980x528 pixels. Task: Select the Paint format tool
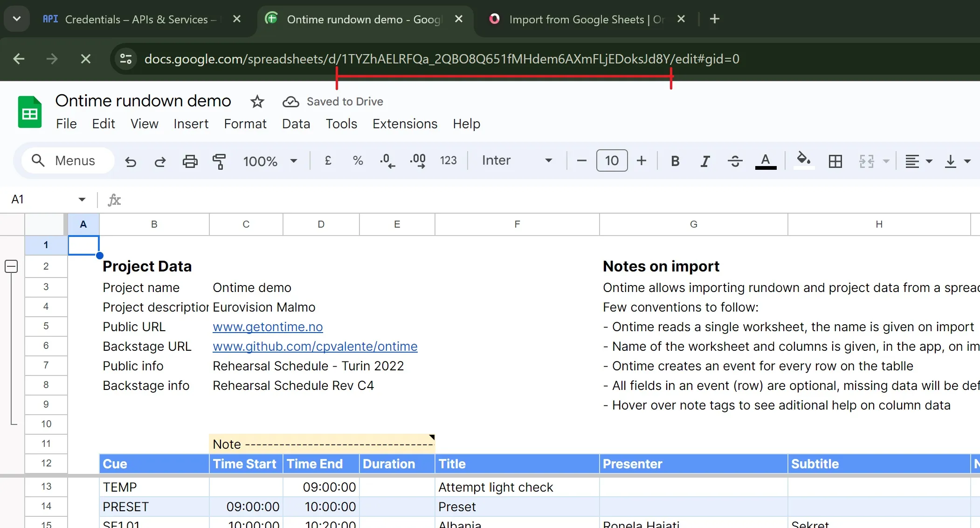click(219, 161)
